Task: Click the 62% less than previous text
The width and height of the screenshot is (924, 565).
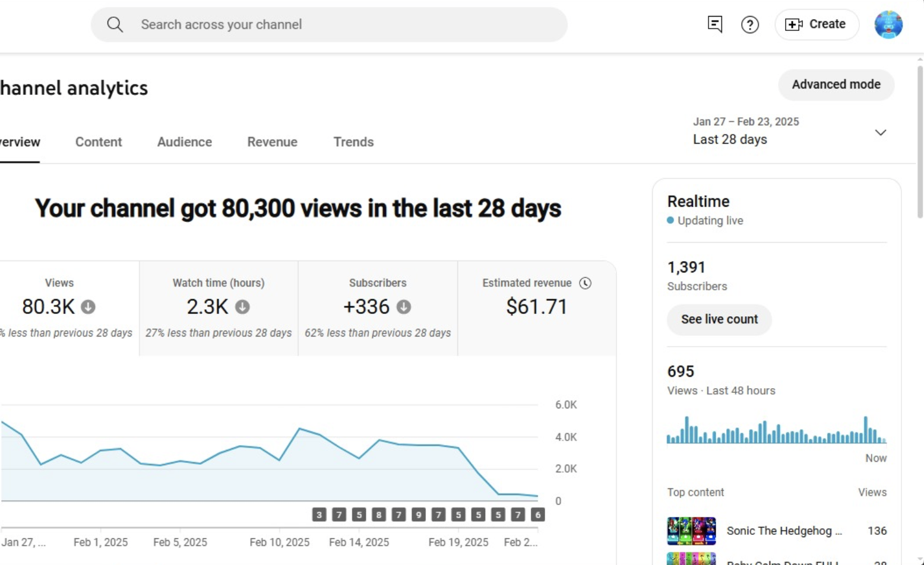Action: click(378, 333)
